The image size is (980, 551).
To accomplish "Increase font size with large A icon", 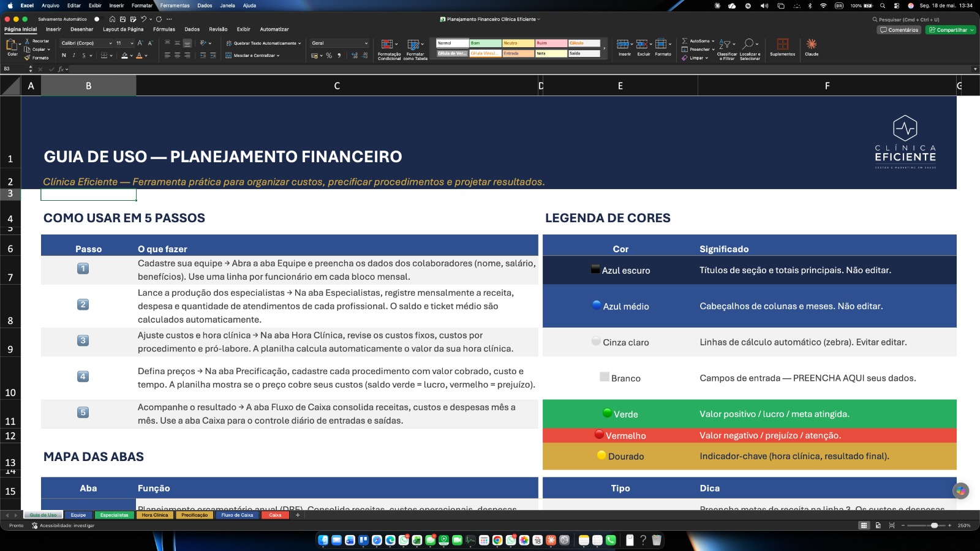I will click(140, 43).
